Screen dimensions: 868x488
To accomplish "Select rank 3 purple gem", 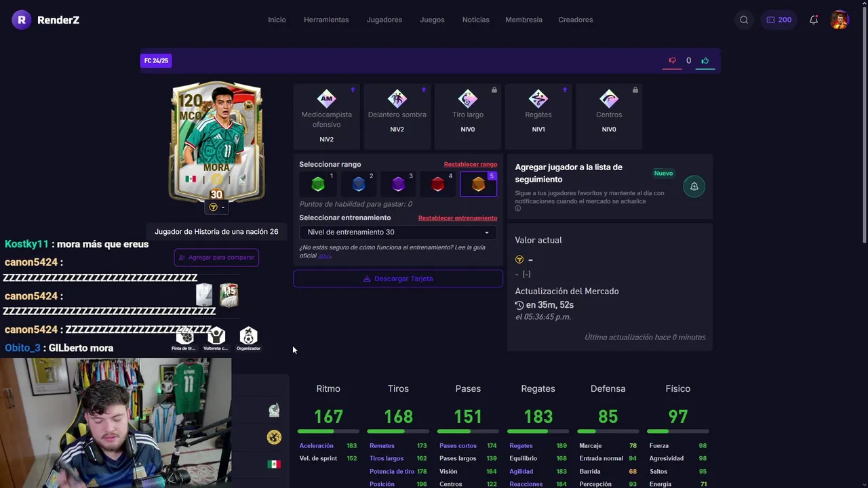I will click(398, 184).
